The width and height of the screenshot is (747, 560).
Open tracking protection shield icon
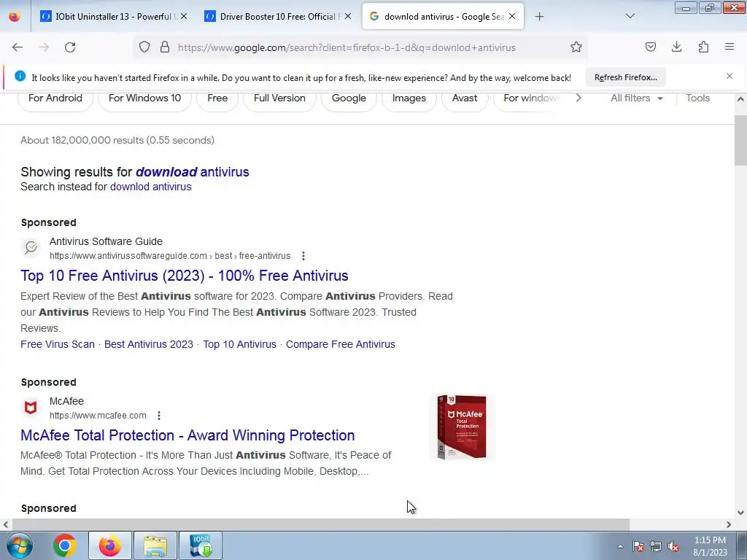click(144, 47)
